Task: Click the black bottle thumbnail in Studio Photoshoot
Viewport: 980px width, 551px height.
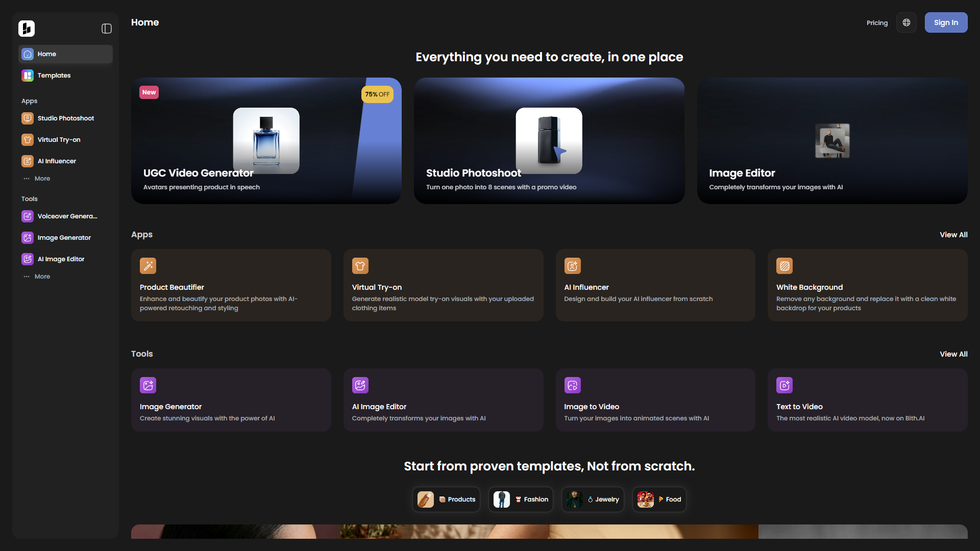Action: click(549, 140)
